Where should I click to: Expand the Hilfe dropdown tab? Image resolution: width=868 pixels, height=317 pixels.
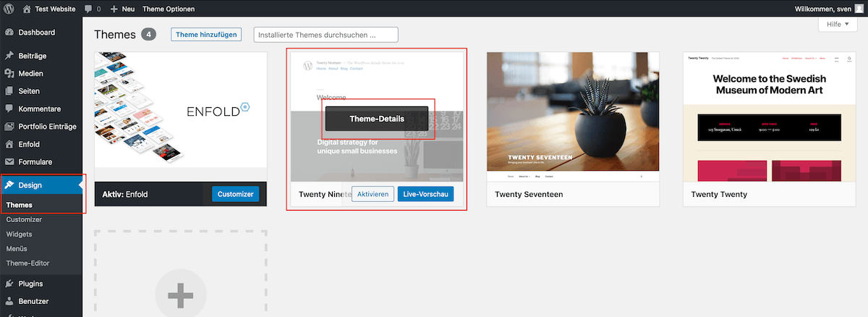tap(838, 24)
